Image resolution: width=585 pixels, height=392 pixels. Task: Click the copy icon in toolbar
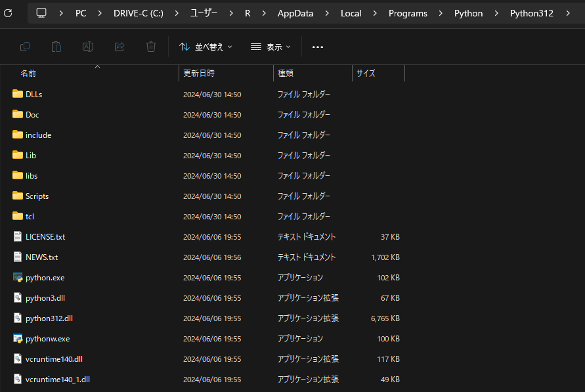pos(25,47)
